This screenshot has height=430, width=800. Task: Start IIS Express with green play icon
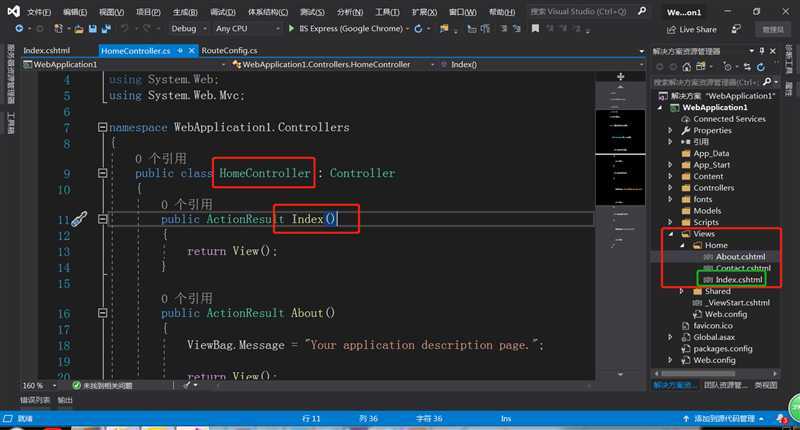click(x=291, y=29)
